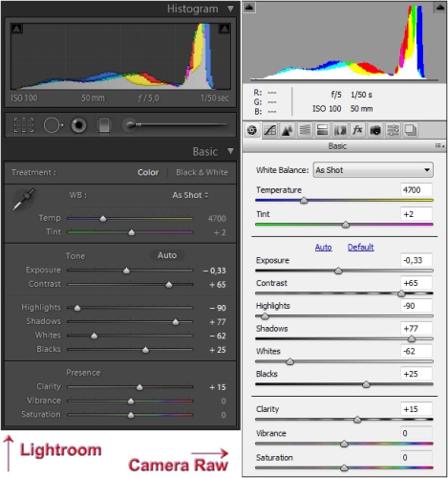The height and width of the screenshot is (478, 448).
Task: Open the Camera Raw HSL Grayscale tab
Action: click(305, 130)
